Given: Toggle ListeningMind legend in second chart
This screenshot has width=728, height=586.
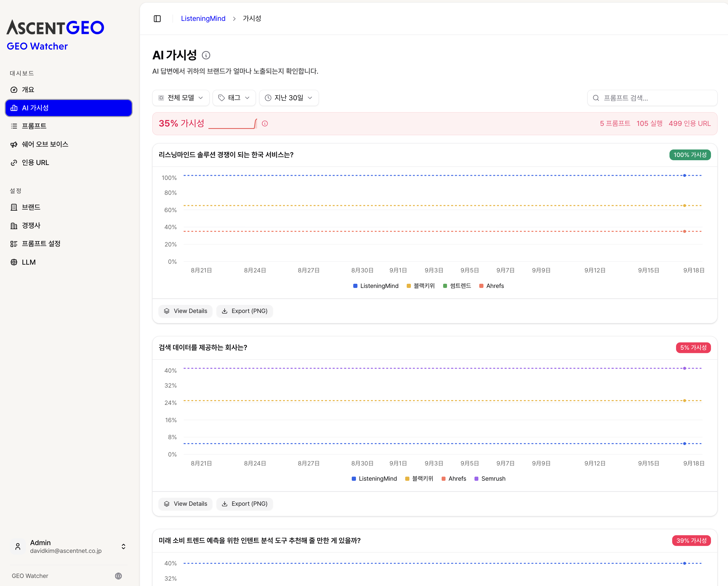Looking at the screenshot, I should (374, 479).
